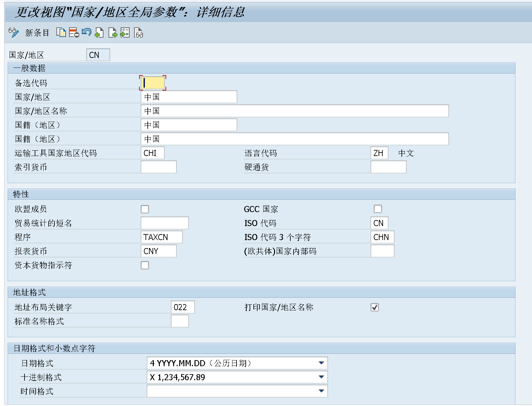Go to next entry icon
This screenshot has height=406, width=532.
point(113,32)
